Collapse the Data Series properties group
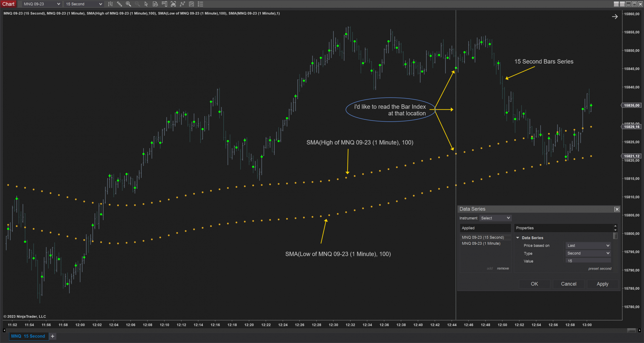The width and height of the screenshot is (644, 343). tap(518, 238)
